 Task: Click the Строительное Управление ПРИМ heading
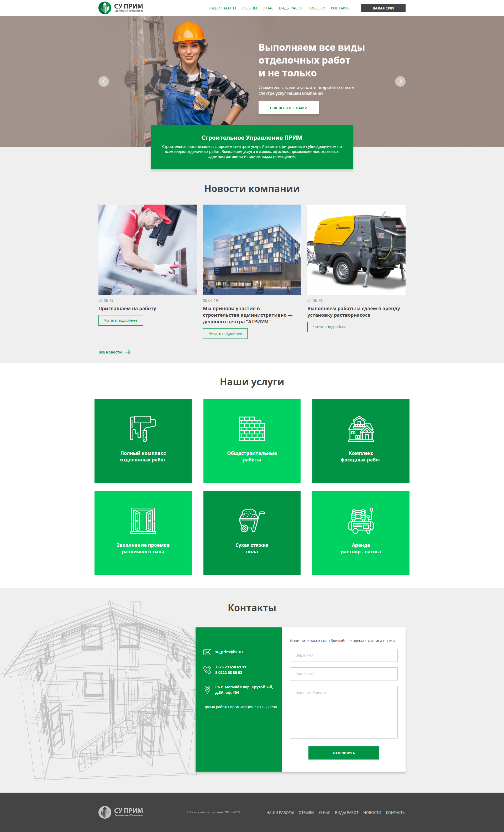click(252, 138)
